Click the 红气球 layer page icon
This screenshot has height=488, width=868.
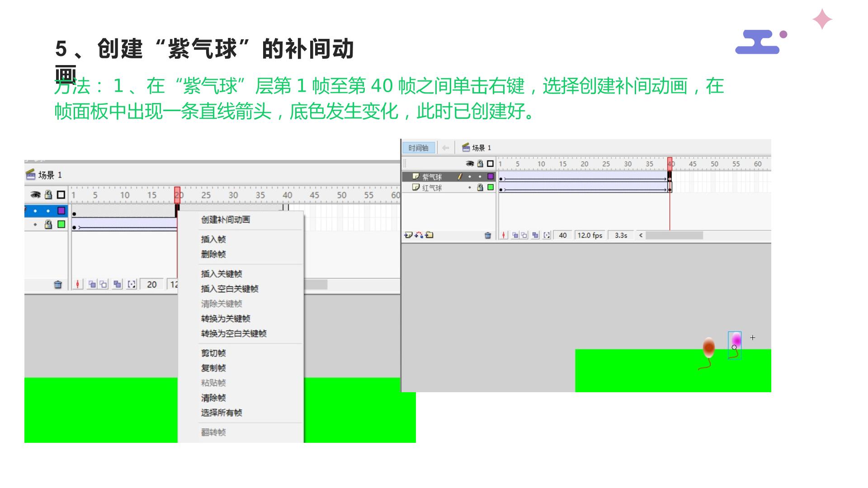pos(416,187)
